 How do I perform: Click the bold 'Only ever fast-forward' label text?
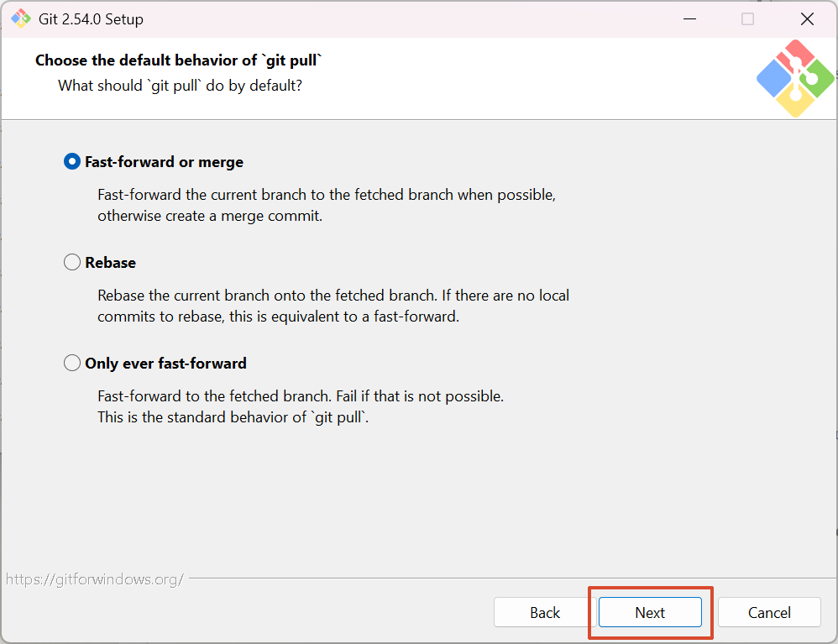165,364
